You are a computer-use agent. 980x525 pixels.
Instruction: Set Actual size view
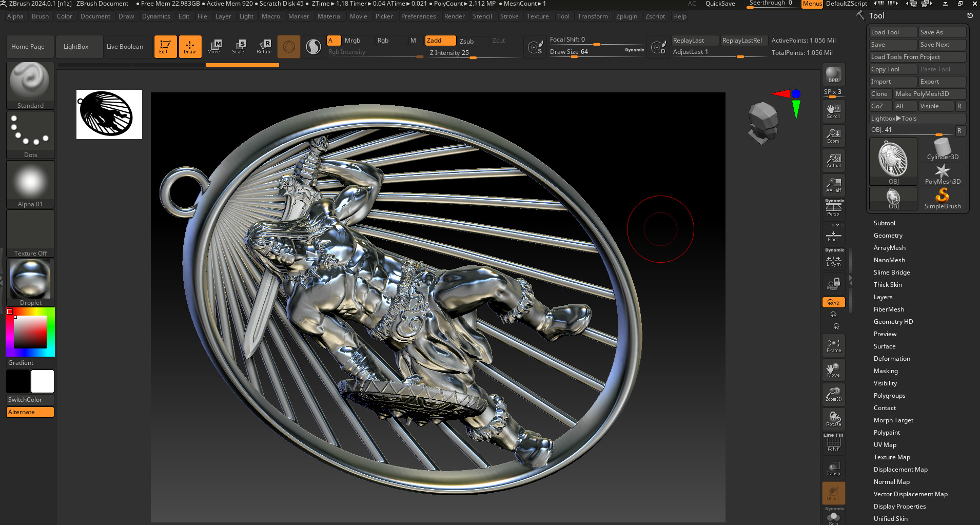click(833, 161)
